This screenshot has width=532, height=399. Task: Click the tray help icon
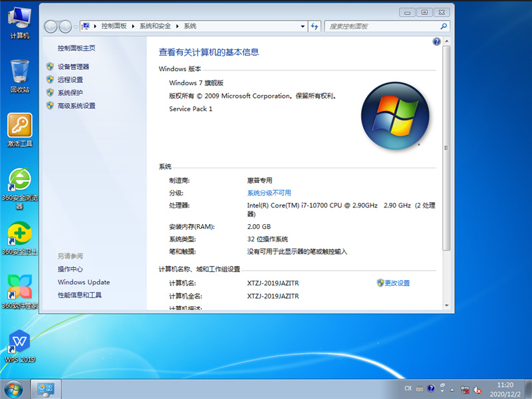pyautogui.click(x=431, y=388)
